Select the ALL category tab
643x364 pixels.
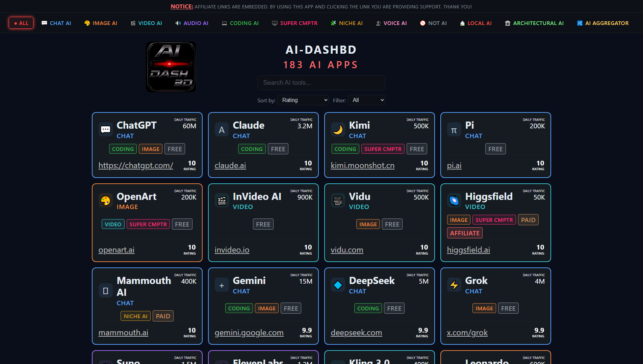[21, 23]
